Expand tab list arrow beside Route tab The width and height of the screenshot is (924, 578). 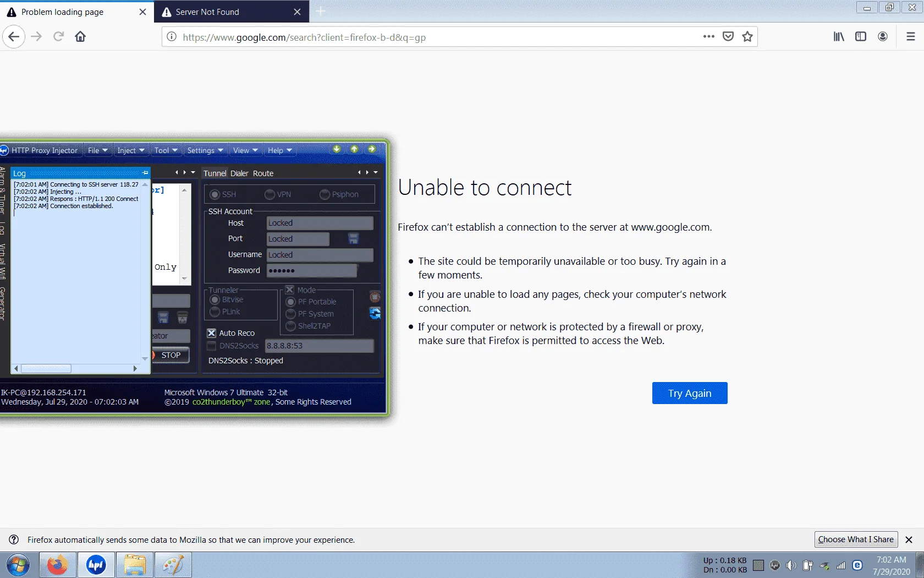click(376, 172)
